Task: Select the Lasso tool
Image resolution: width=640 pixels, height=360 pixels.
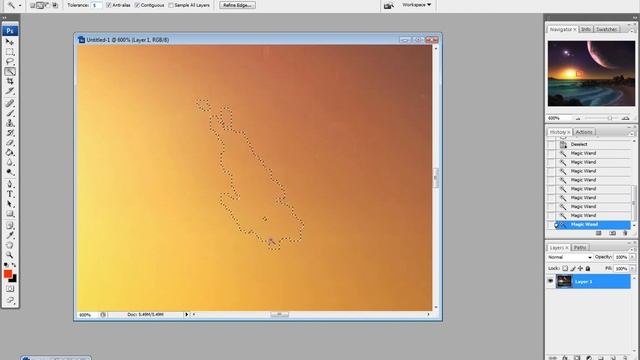Action: point(10,62)
